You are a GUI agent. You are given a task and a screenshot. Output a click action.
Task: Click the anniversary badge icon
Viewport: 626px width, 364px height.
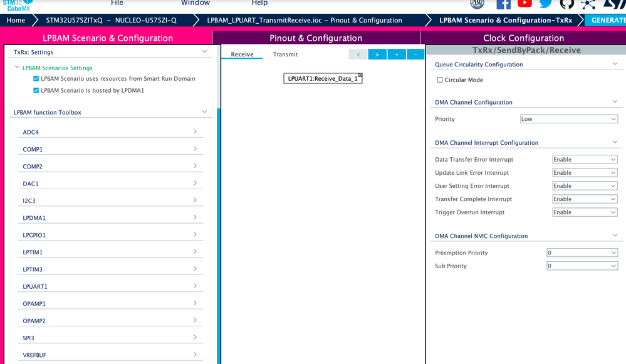tap(477, 4)
